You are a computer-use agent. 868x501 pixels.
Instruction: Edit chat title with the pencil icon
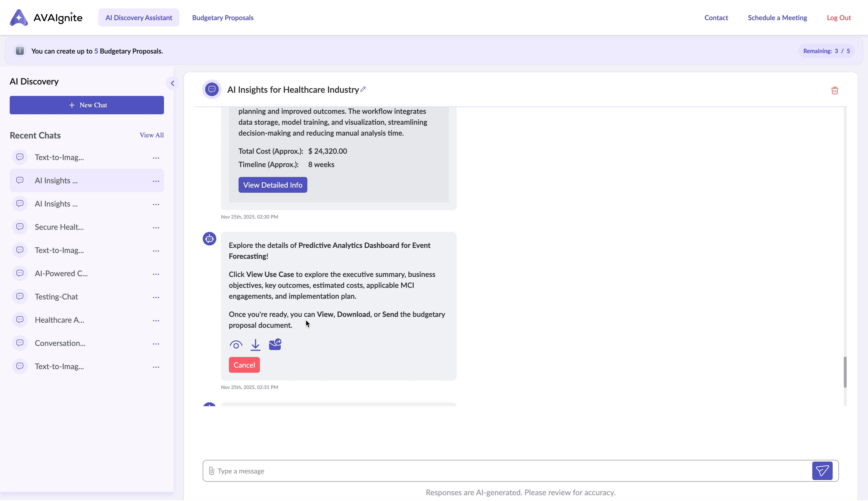(363, 89)
